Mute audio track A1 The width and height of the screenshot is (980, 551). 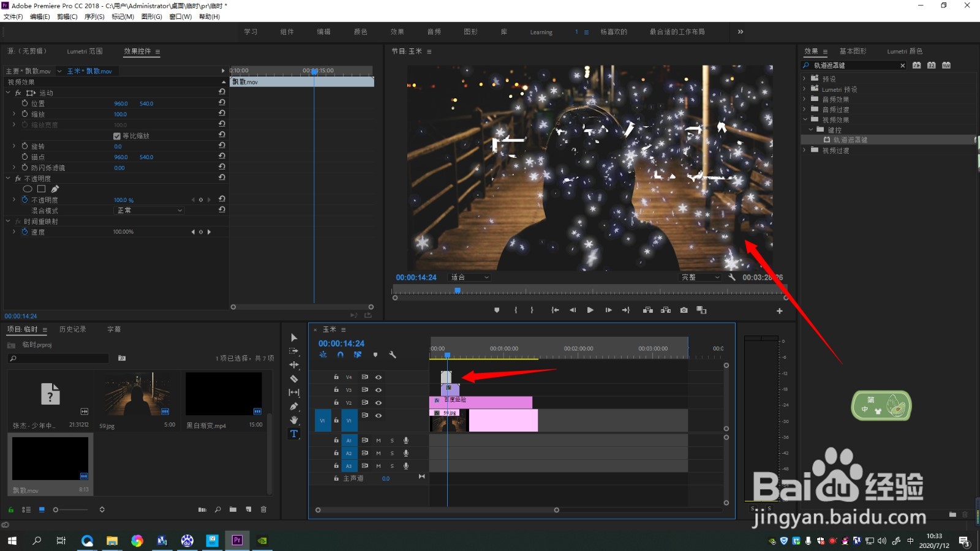click(x=379, y=441)
